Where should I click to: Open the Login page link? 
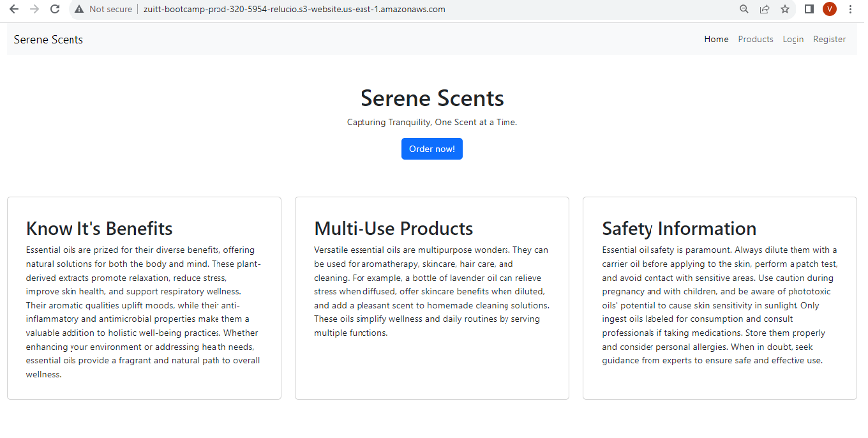click(793, 39)
